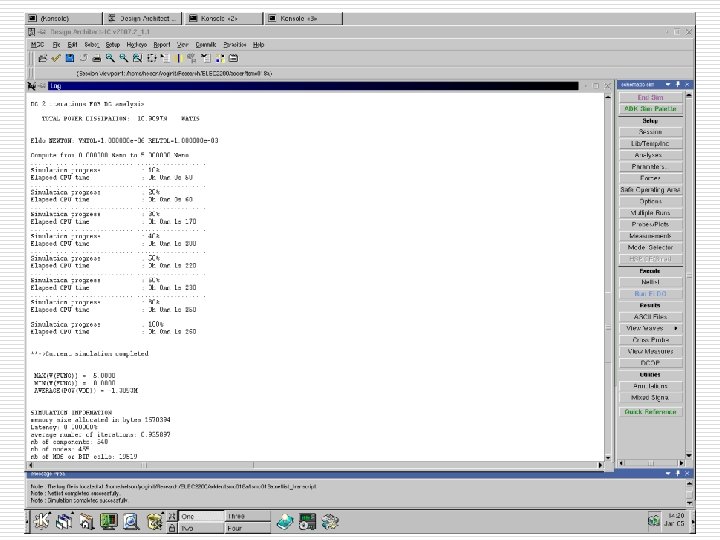Click the undo arrow toolbar icon

[83, 58]
